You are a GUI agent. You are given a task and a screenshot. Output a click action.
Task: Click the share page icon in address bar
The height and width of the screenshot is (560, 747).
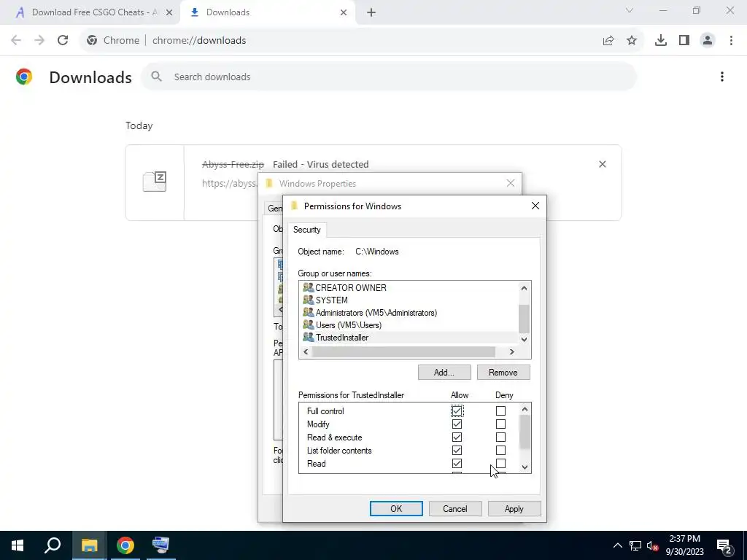[608, 41]
